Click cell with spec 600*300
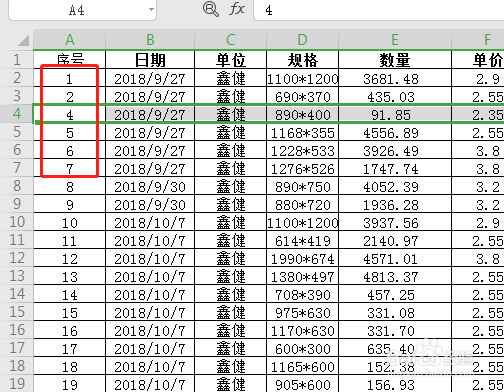The height and width of the screenshot is (392, 504). (302, 348)
